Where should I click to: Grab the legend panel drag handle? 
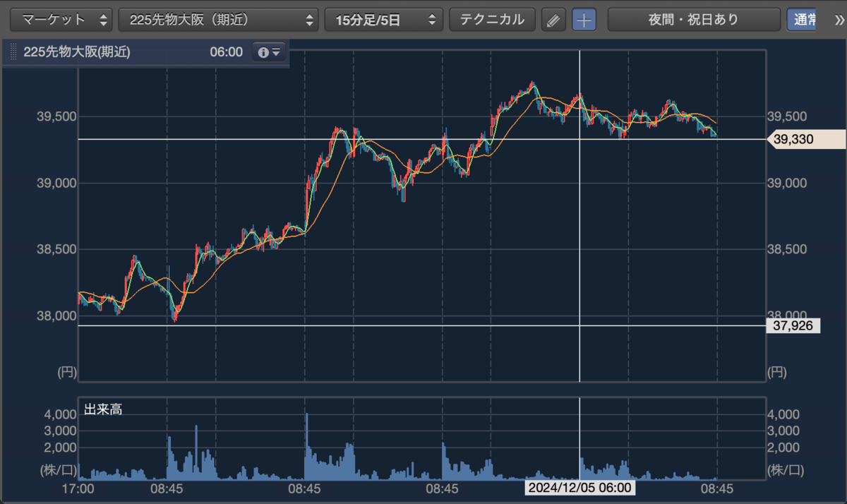[x=12, y=52]
